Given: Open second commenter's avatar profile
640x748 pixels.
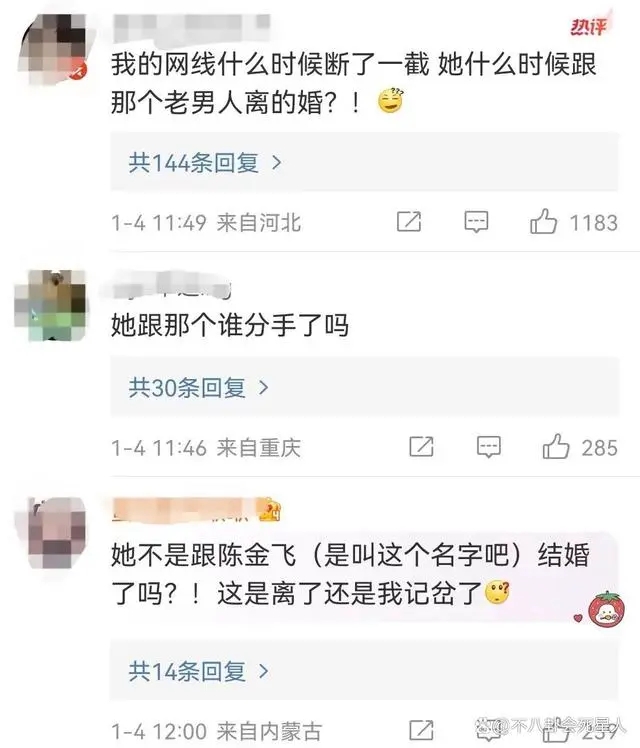Looking at the screenshot, I should (x=51, y=305).
